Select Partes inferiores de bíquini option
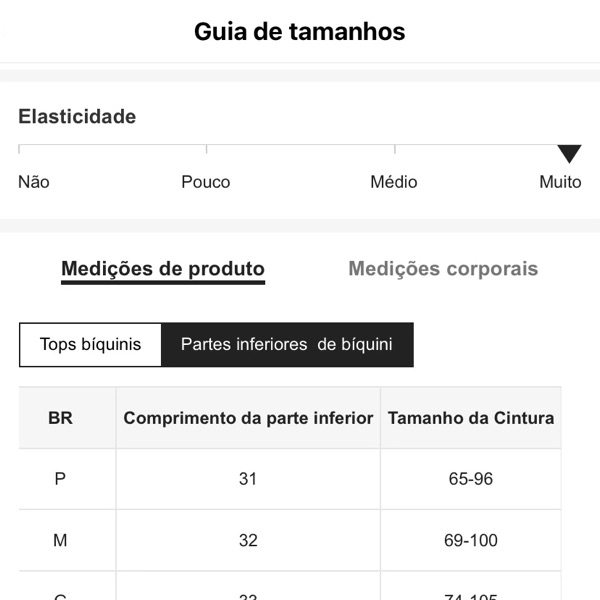Viewport: 600px width, 600px height. (286, 345)
